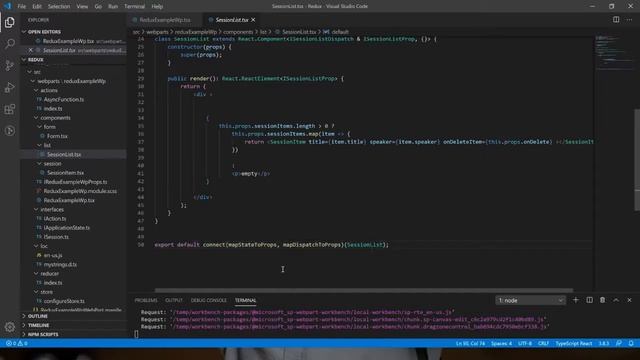The image size is (640, 360).
Task: Change language mode TypeScript React
Action: pos(573,343)
